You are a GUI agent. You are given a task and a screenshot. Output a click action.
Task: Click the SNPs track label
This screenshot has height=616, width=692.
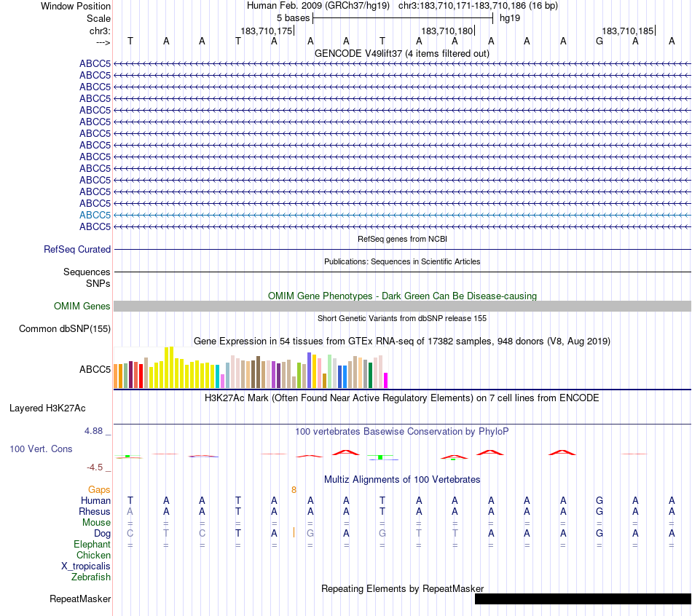pyautogui.click(x=98, y=283)
